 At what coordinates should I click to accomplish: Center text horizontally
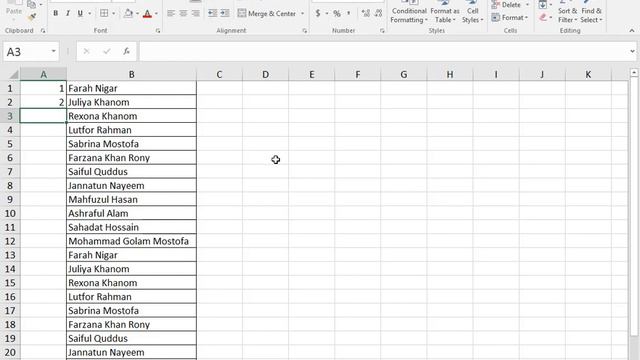point(183,13)
